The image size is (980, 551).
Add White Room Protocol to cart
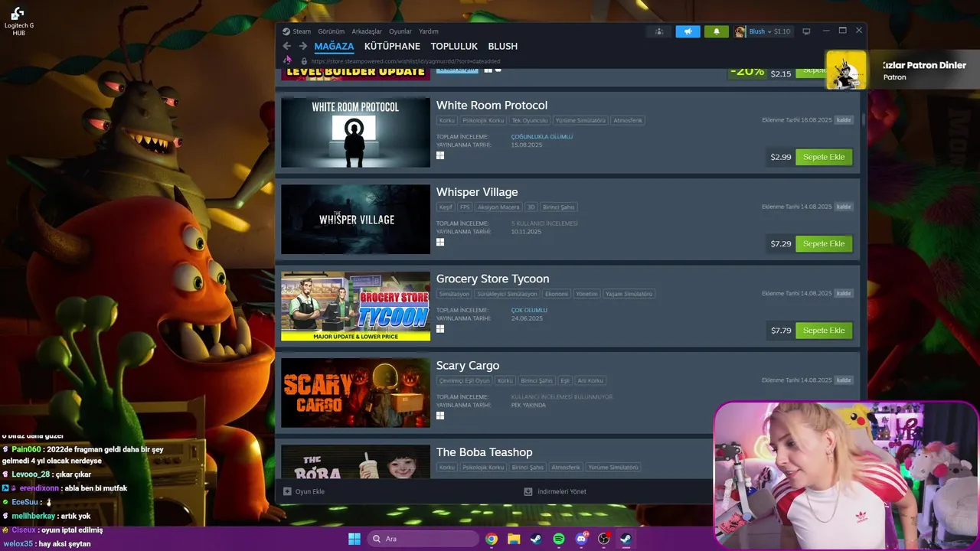pyautogui.click(x=824, y=157)
